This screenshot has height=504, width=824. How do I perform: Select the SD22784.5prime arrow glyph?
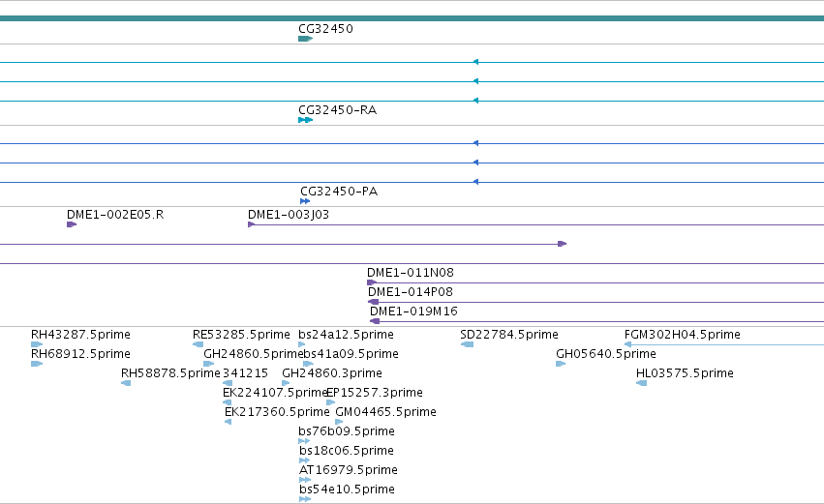pyautogui.click(x=467, y=345)
